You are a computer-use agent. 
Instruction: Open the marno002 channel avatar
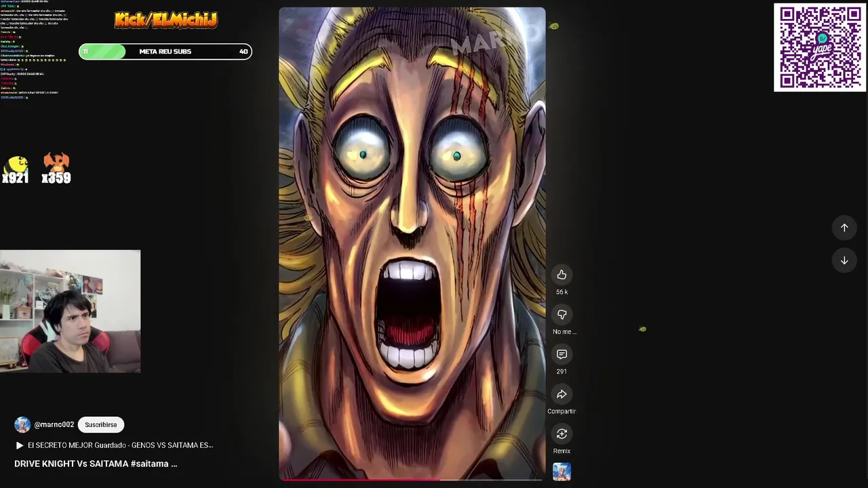(22, 425)
